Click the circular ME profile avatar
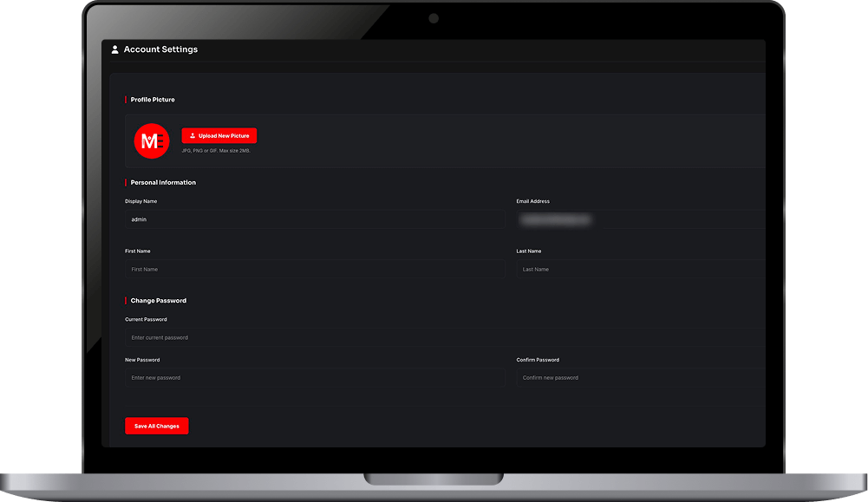 point(152,141)
